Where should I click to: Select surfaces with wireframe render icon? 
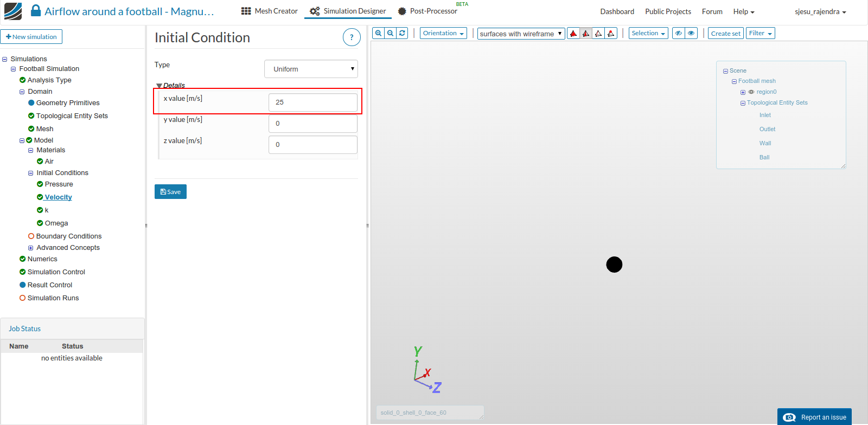click(586, 34)
